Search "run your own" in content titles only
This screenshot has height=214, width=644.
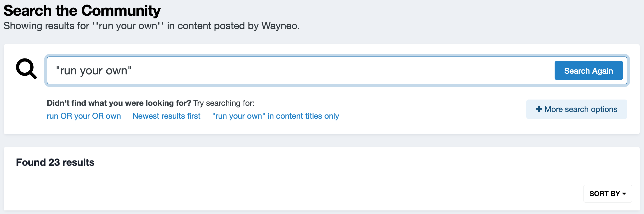coord(275,116)
